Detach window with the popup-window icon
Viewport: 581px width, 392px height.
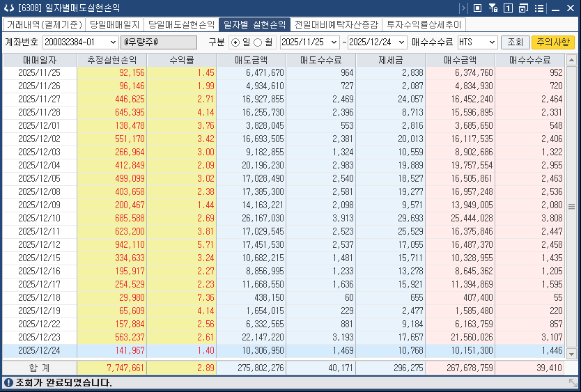click(523, 8)
